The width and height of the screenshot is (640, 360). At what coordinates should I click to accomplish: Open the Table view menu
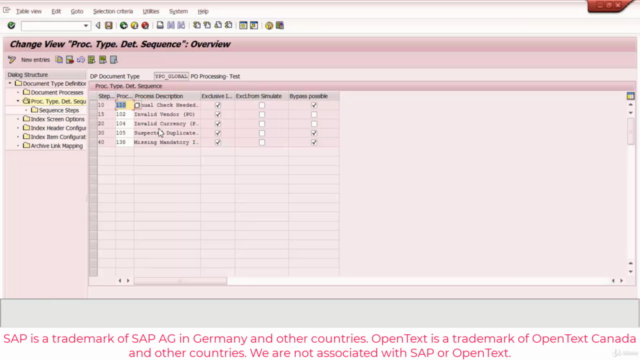pos(29,11)
